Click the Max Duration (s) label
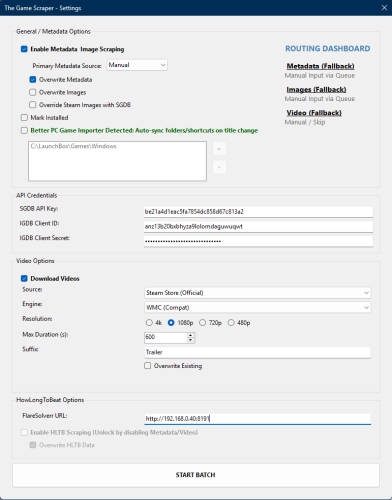This screenshot has height=500, width=392. coord(45,334)
